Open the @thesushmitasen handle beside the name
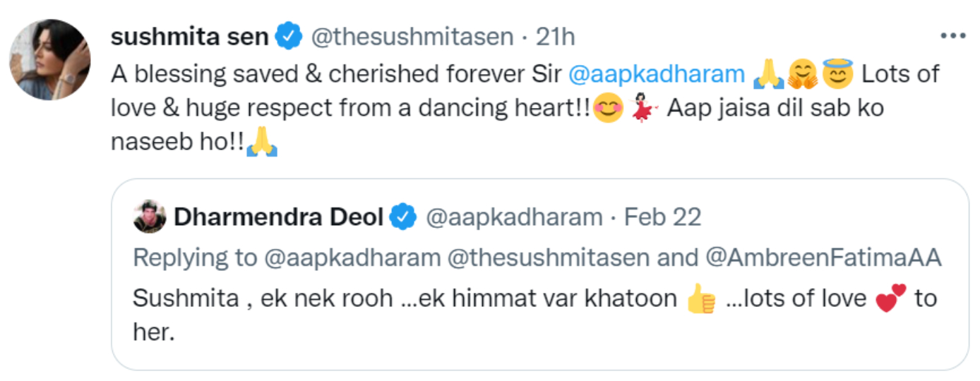The image size is (980, 381). pos(412,37)
